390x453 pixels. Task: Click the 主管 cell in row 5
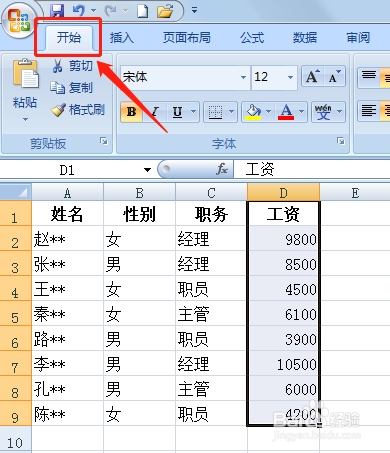tap(211, 313)
